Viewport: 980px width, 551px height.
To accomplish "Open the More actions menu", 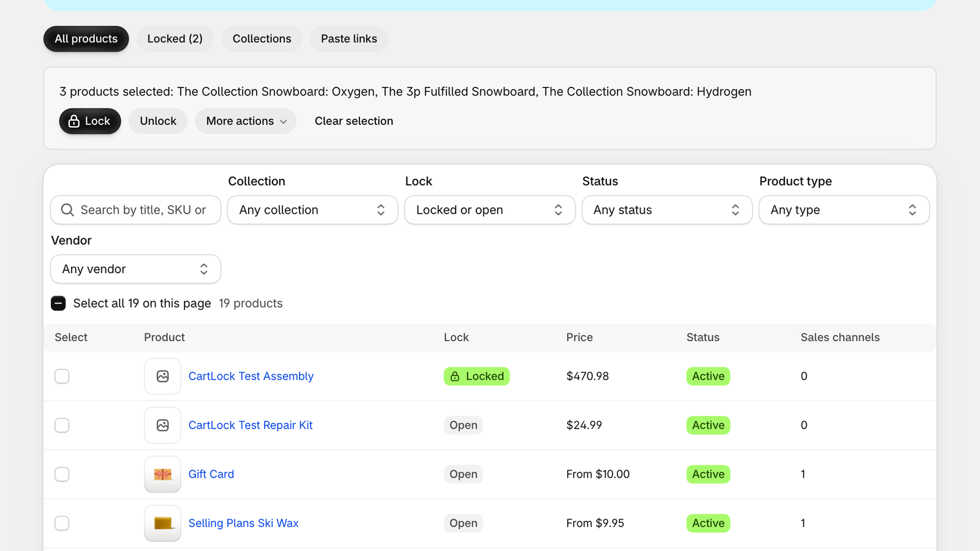I will click(x=246, y=121).
